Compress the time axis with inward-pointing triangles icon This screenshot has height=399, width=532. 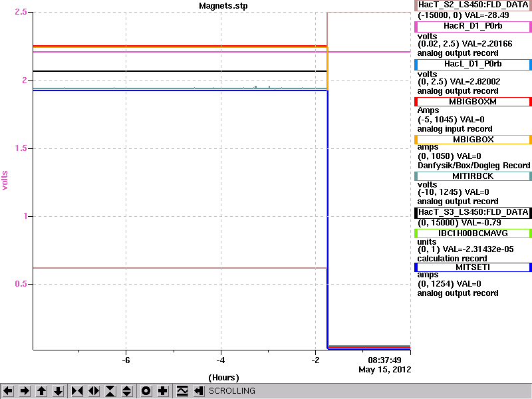pos(77,391)
